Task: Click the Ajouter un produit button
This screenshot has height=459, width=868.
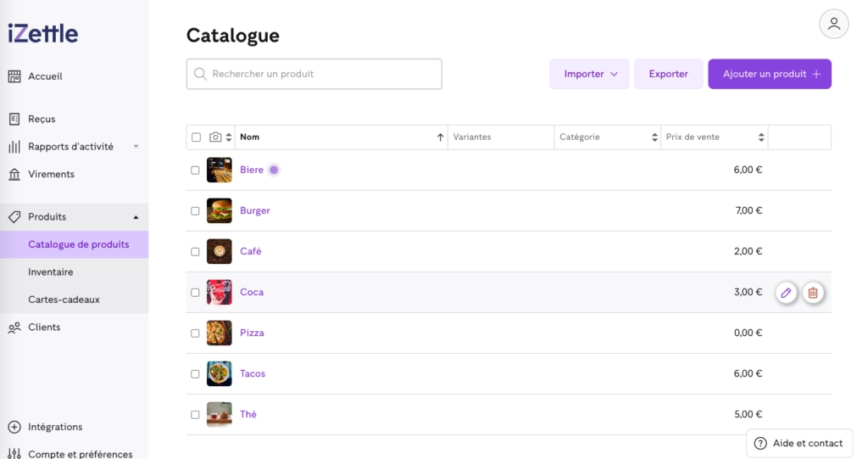Action: click(770, 74)
